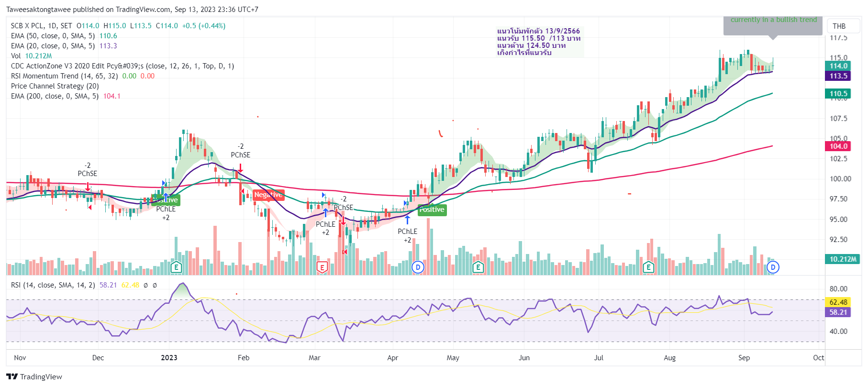Click the blue up arrow above April PChLE
This screenshot has height=387, width=868.
coord(408,220)
